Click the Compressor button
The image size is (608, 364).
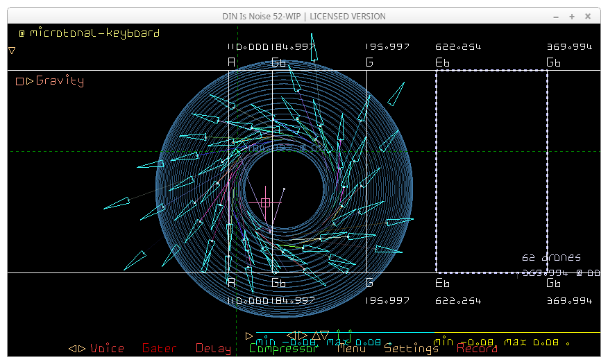click(284, 349)
